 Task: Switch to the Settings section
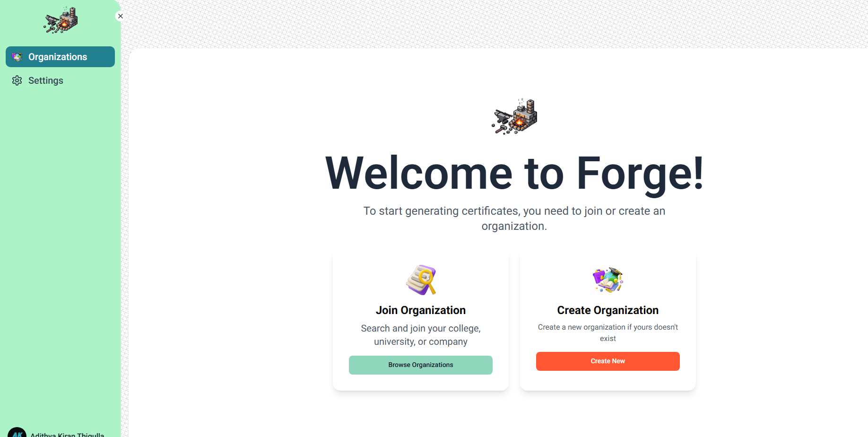coord(45,80)
